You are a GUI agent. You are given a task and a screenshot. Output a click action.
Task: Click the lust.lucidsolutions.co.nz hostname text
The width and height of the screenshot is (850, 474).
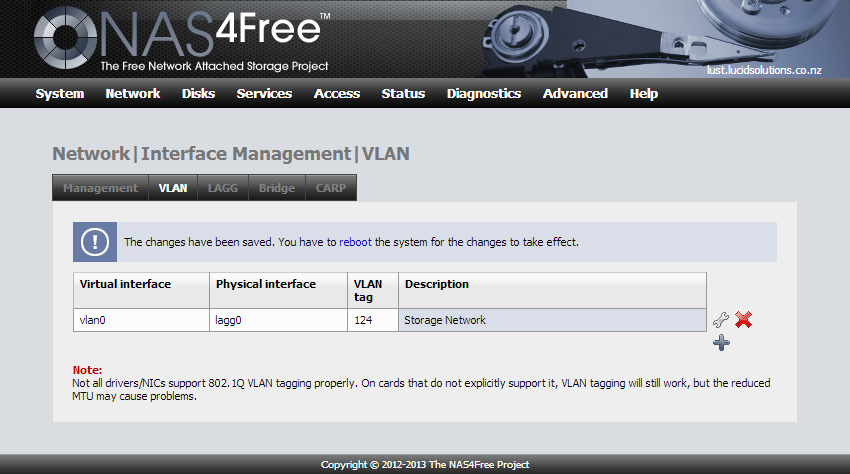coord(764,70)
